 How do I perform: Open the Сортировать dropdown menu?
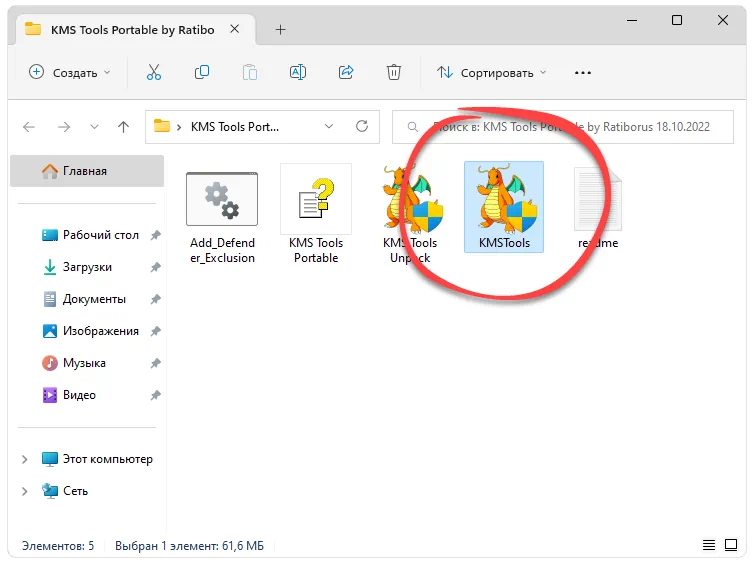click(492, 72)
